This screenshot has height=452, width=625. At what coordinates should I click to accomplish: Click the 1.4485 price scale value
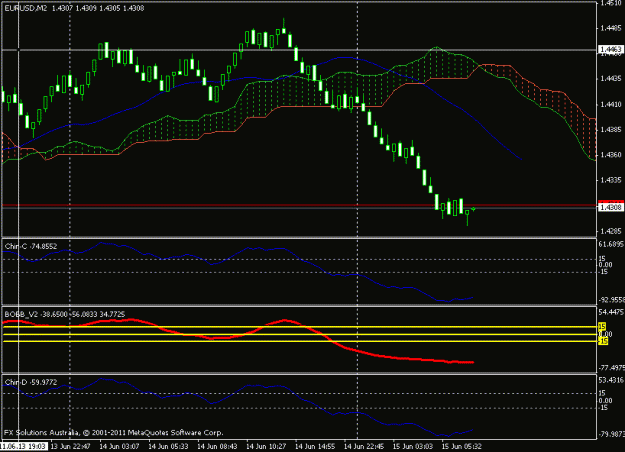611,28
